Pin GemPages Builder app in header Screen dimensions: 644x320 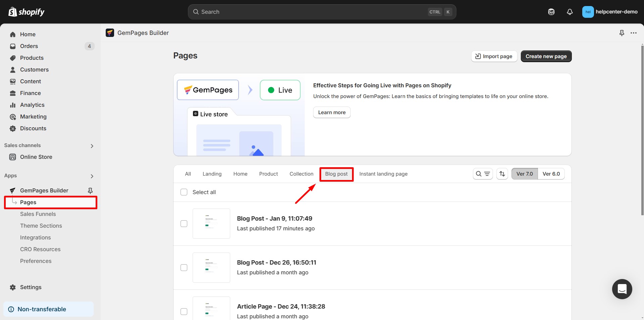click(622, 33)
